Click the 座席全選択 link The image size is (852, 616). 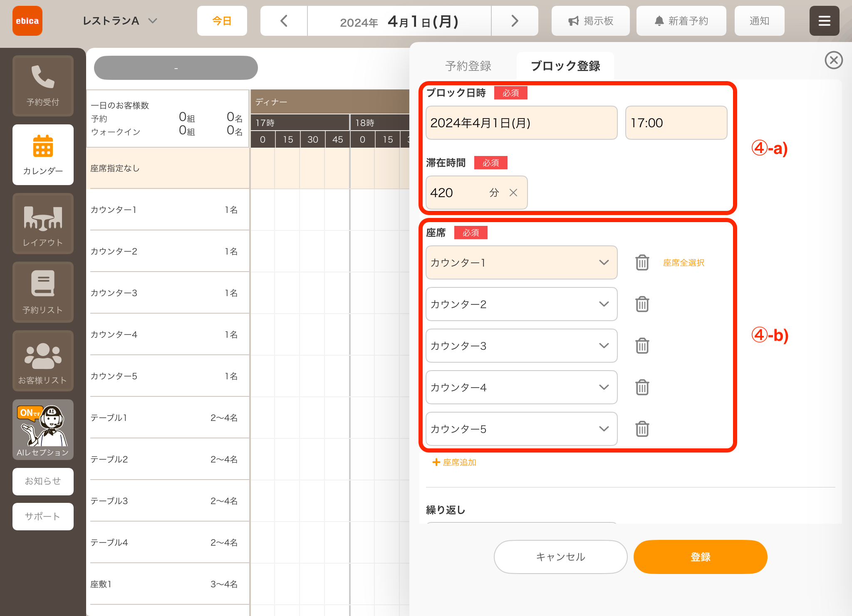[x=684, y=262]
